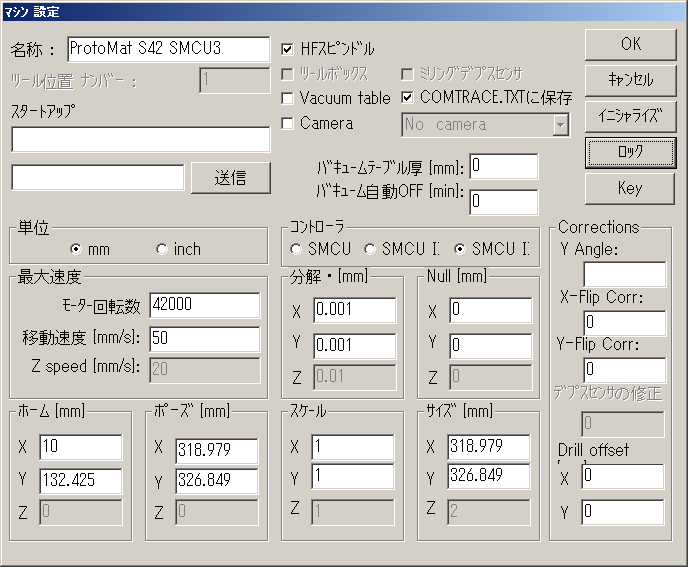This screenshot has width=688, height=567.
Task: Click the command field beside 送信
Action: [98, 178]
